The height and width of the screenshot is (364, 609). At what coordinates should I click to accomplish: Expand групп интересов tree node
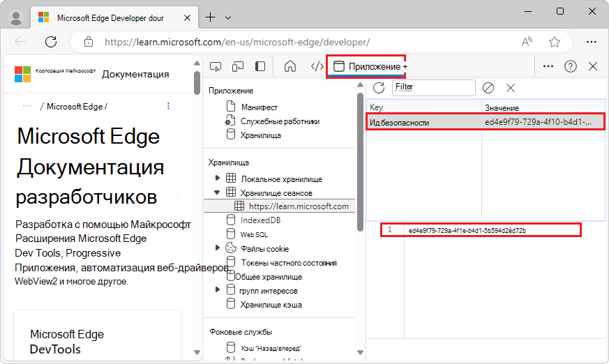(x=218, y=289)
